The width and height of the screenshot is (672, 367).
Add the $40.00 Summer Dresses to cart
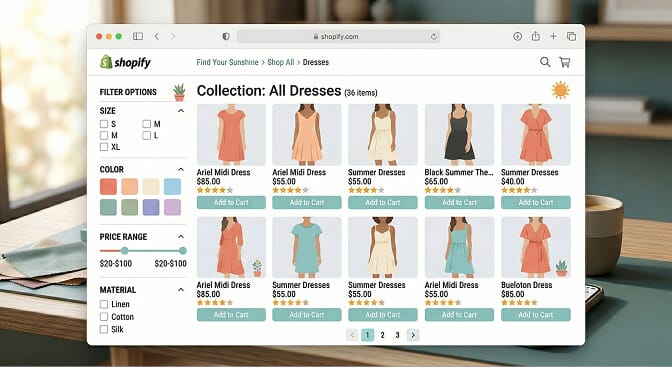[x=536, y=202]
